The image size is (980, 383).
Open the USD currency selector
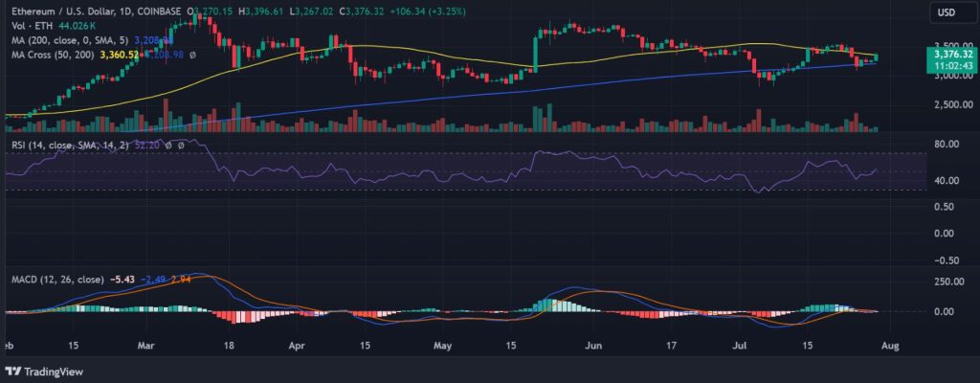[954, 11]
